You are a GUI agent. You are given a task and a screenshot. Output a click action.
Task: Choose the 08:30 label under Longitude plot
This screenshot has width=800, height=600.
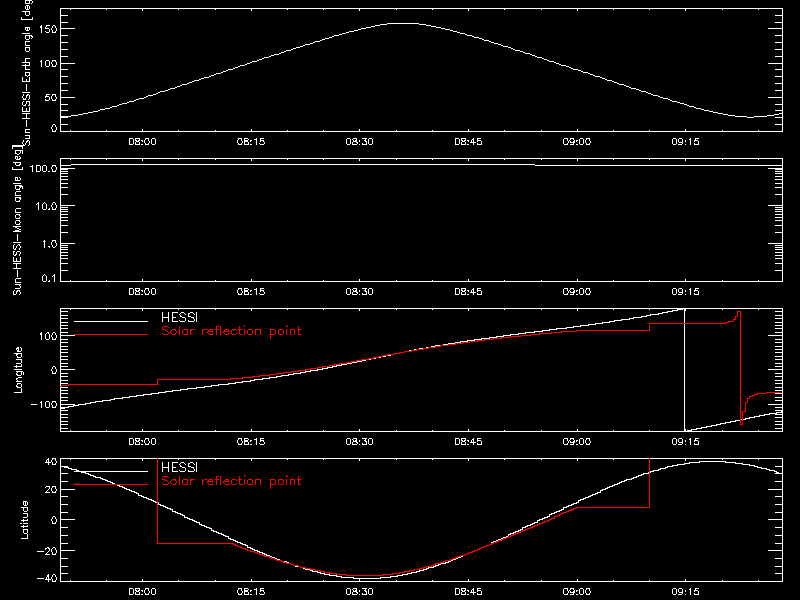(x=360, y=441)
